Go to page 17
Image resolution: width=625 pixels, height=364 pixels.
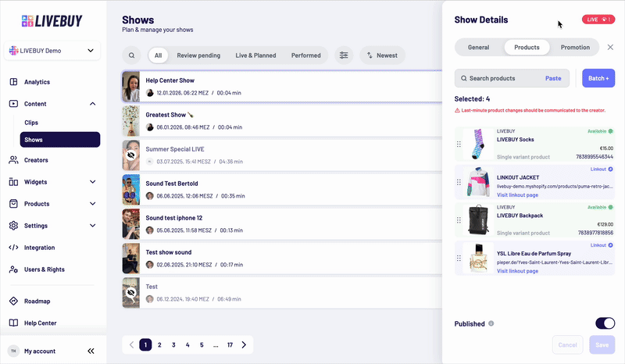pyautogui.click(x=230, y=345)
